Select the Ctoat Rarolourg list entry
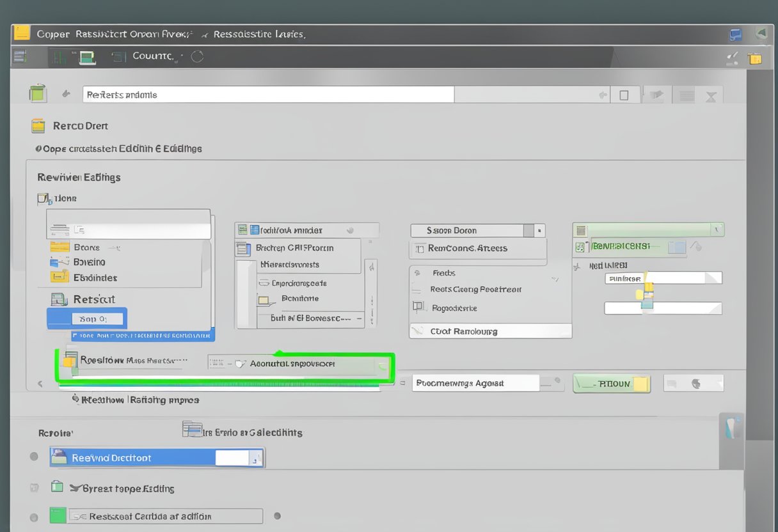Image resolution: width=778 pixels, height=532 pixels. tap(489, 331)
